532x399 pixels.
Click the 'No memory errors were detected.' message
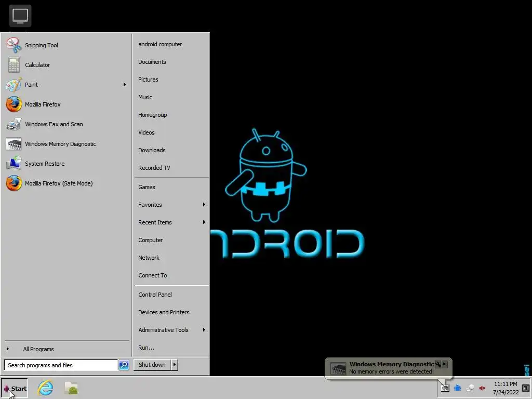tap(391, 371)
